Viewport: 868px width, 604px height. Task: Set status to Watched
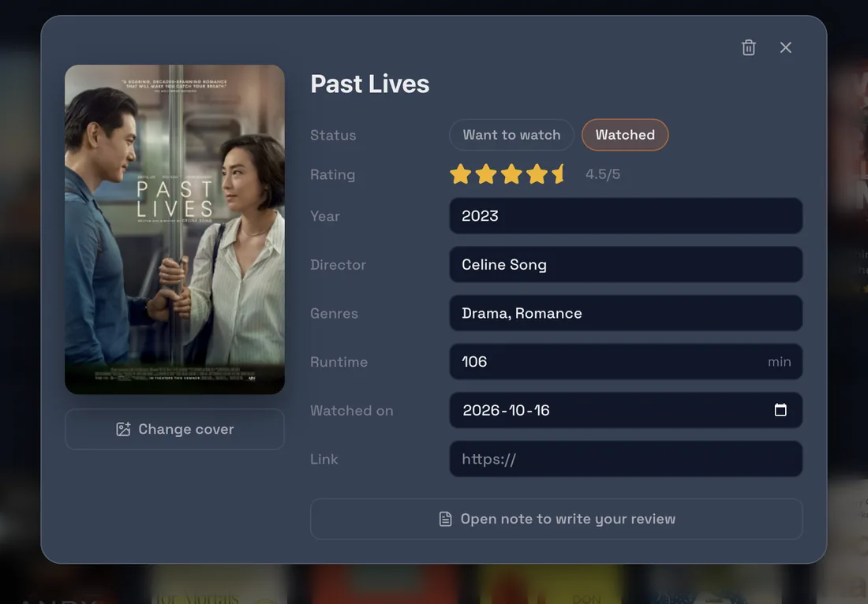click(x=625, y=135)
